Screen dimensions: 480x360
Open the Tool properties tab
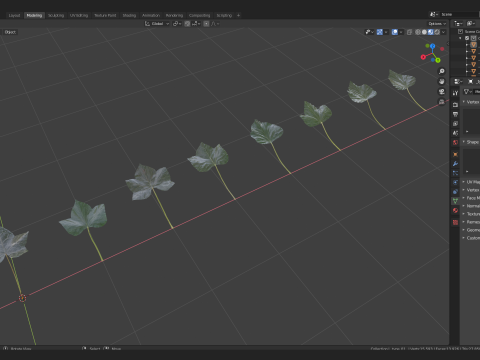(x=455, y=93)
